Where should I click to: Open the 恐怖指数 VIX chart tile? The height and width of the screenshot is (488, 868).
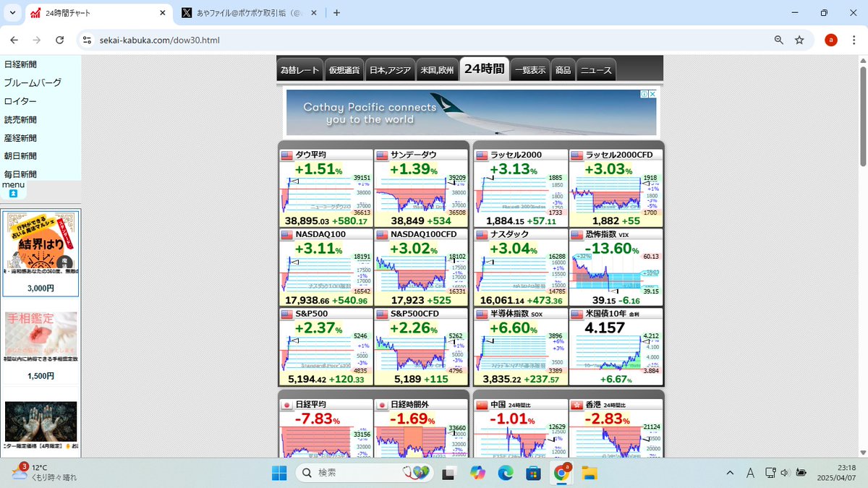[616, 267]
